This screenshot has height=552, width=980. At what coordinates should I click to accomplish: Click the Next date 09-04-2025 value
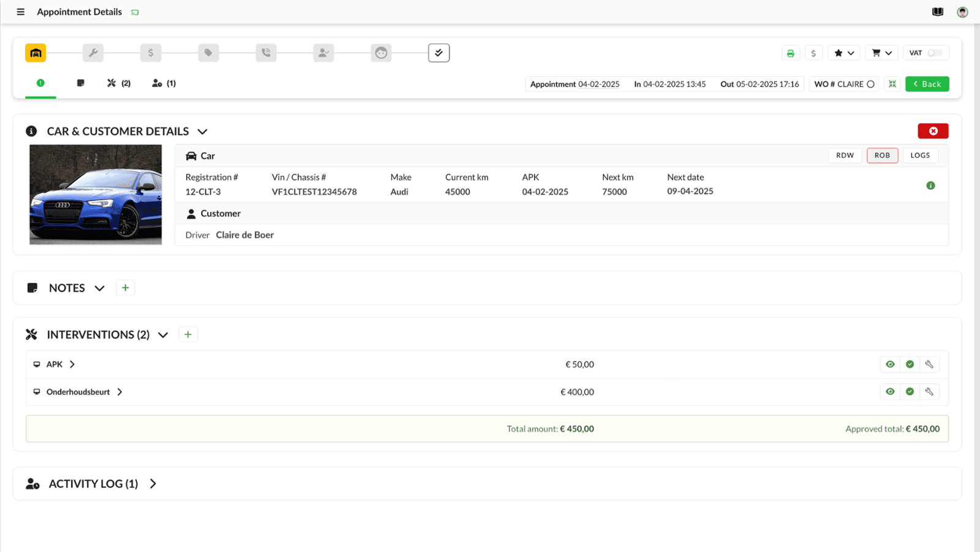[x=690, y=192]
